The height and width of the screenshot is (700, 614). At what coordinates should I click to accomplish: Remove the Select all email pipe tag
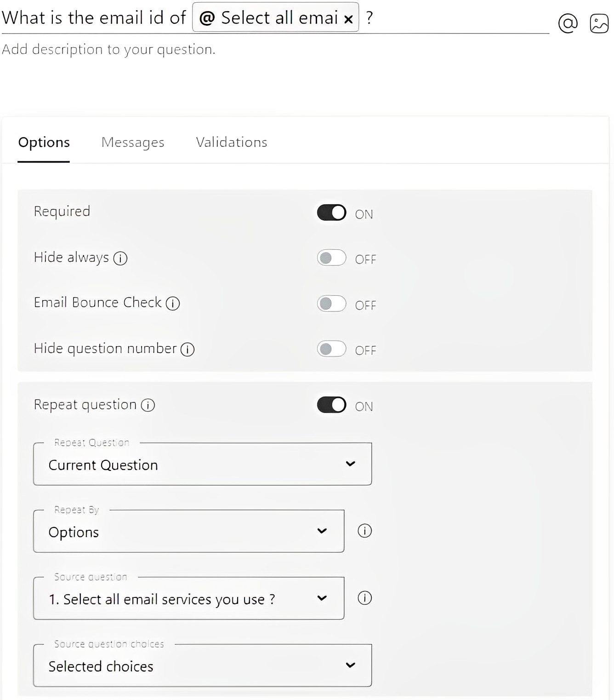[x=348, y=18]
